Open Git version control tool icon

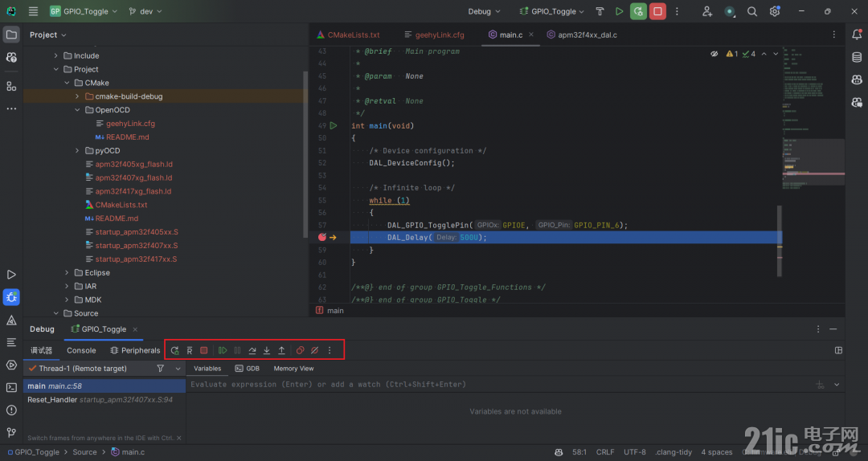[11, 432]
